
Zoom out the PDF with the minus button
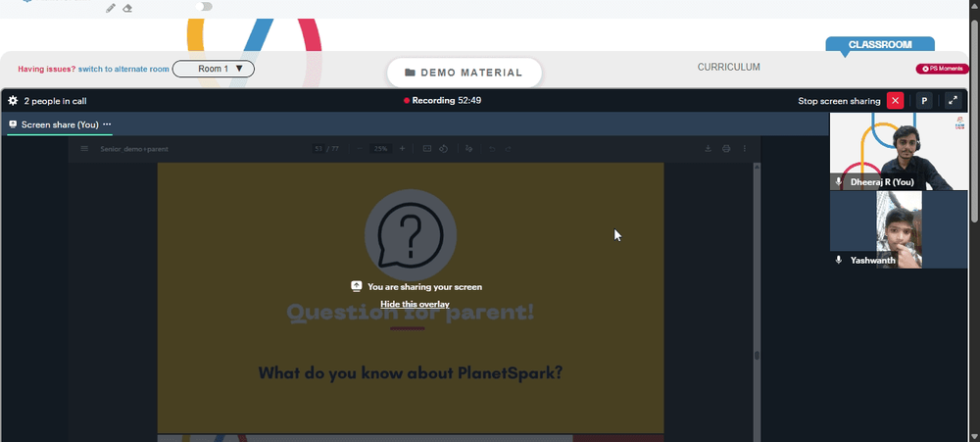point(360,149)
